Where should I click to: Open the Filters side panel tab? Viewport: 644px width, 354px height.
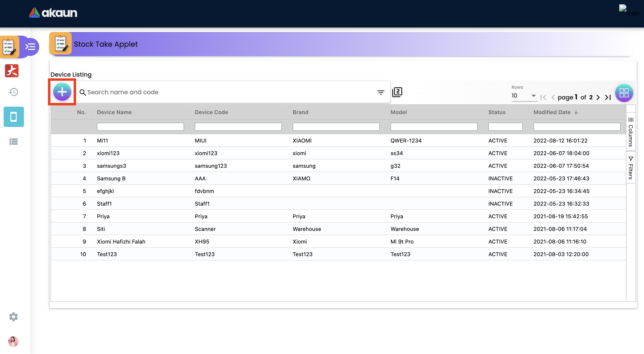631,168
